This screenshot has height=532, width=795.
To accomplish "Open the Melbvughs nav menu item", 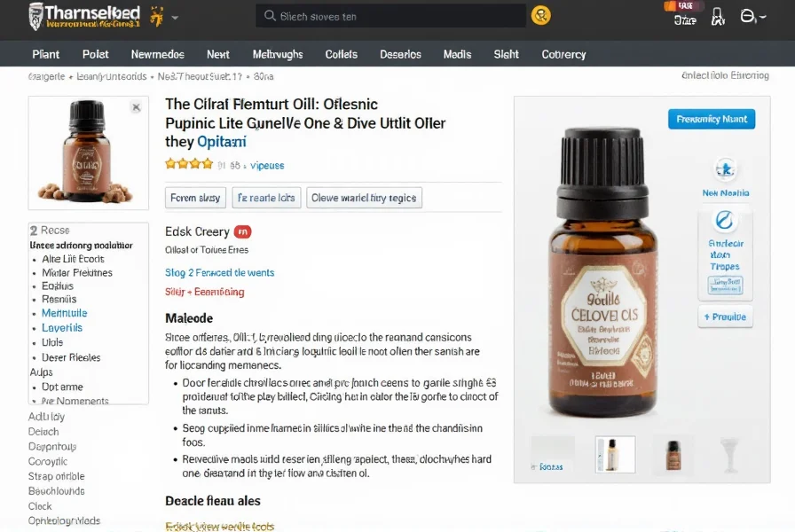I will click(x=278, y=54).
